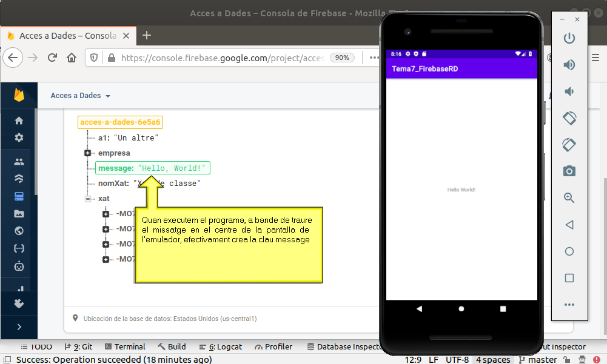This screenshot has height=364, width=607.
Task: Open page actions ellipsis in URL bar
Action: coord(374,58)
